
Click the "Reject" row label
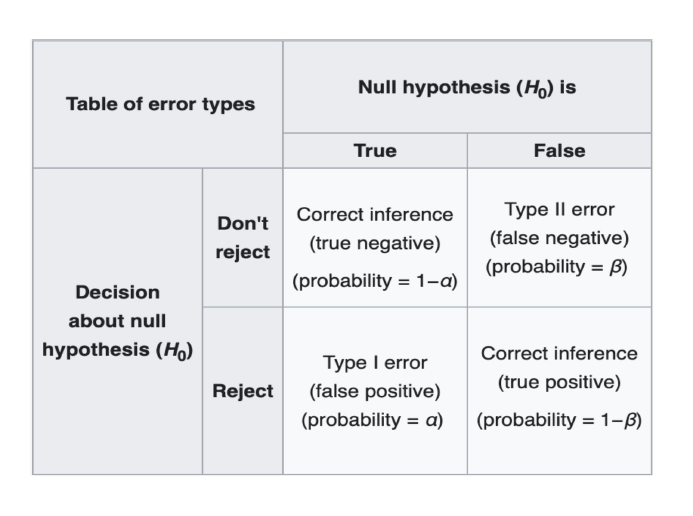pos(242,391)
